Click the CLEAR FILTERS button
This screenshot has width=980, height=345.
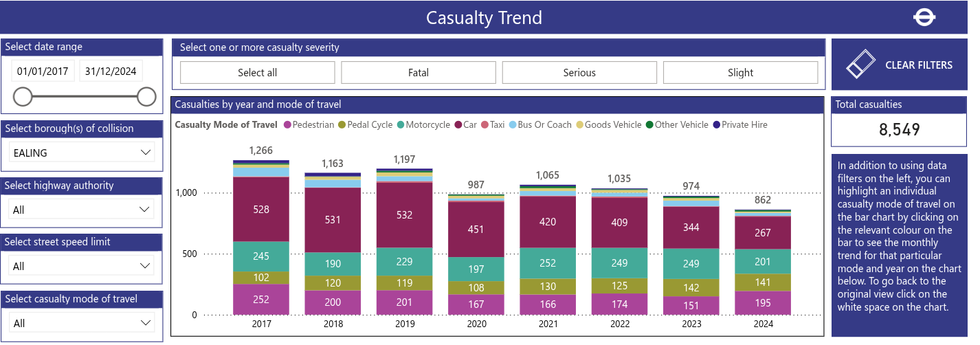click(x=899, y=65)
